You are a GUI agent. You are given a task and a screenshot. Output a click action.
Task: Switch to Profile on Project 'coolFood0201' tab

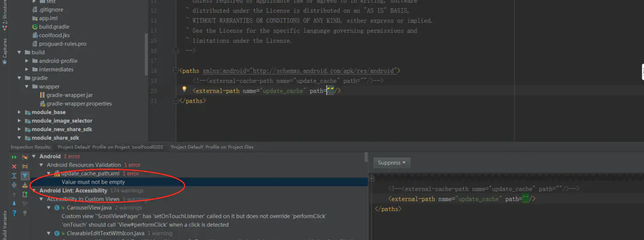(109, 147)
